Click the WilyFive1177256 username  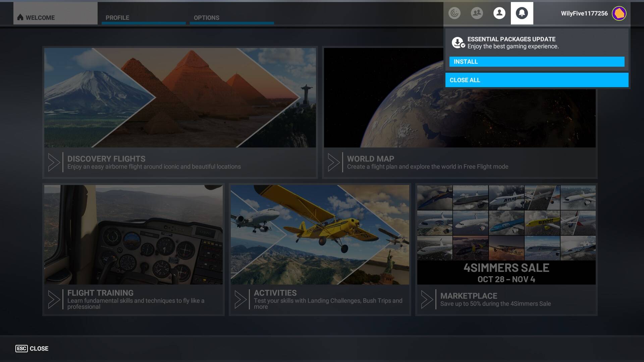pos(584,13)
